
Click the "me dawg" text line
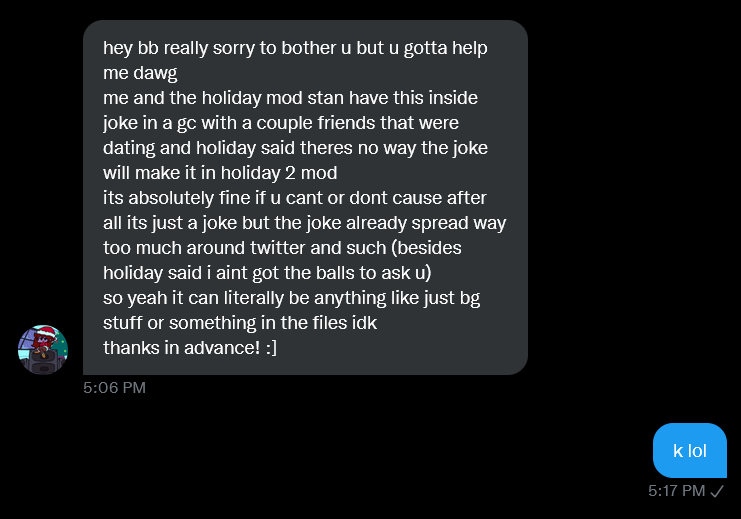[x=139, y=73]
